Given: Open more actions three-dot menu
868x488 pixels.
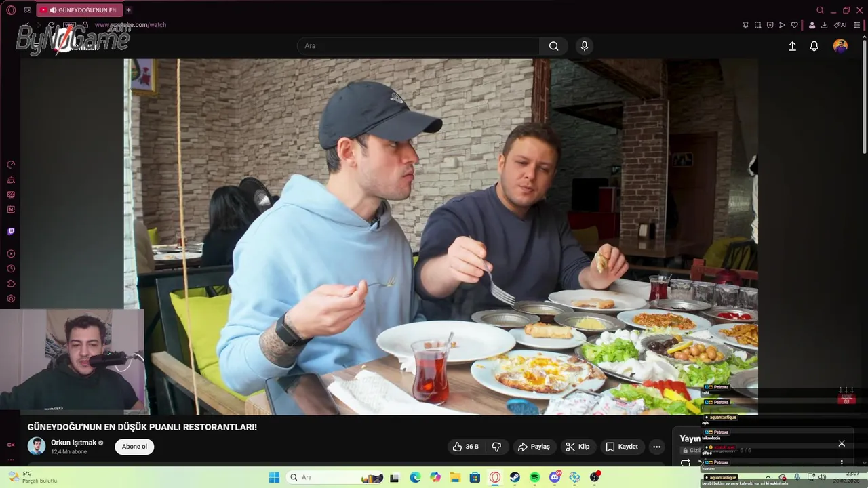Looking at the screenshot, I should [x=656, y=447].
